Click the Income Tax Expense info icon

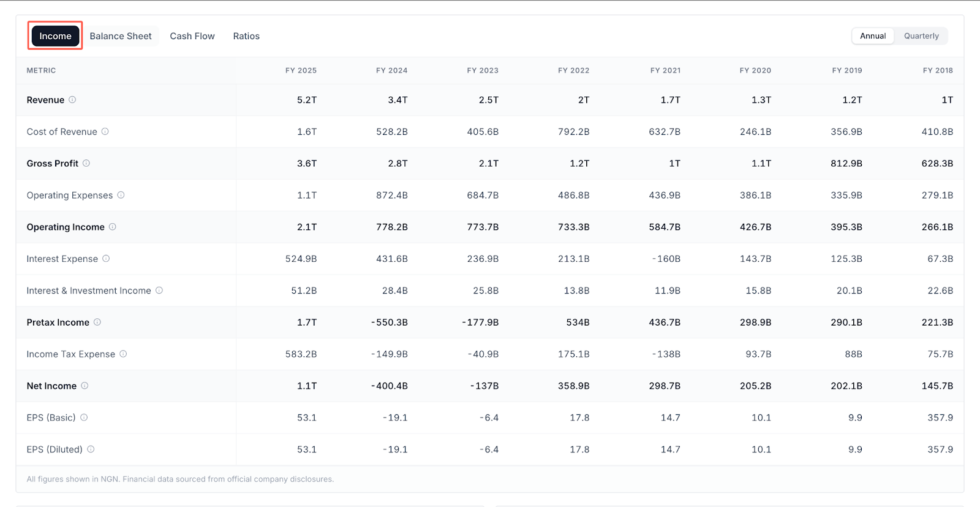pos(124,354)
